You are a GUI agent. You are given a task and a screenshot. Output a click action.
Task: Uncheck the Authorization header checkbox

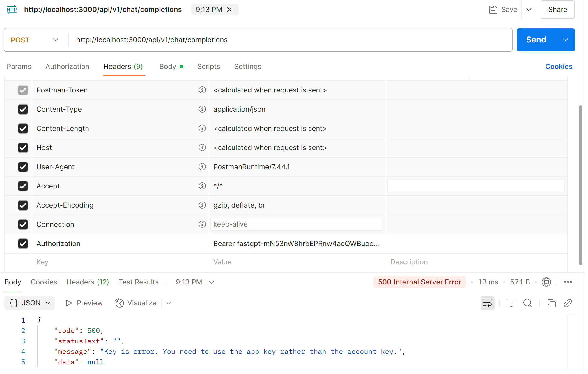(x=23, y=244)
